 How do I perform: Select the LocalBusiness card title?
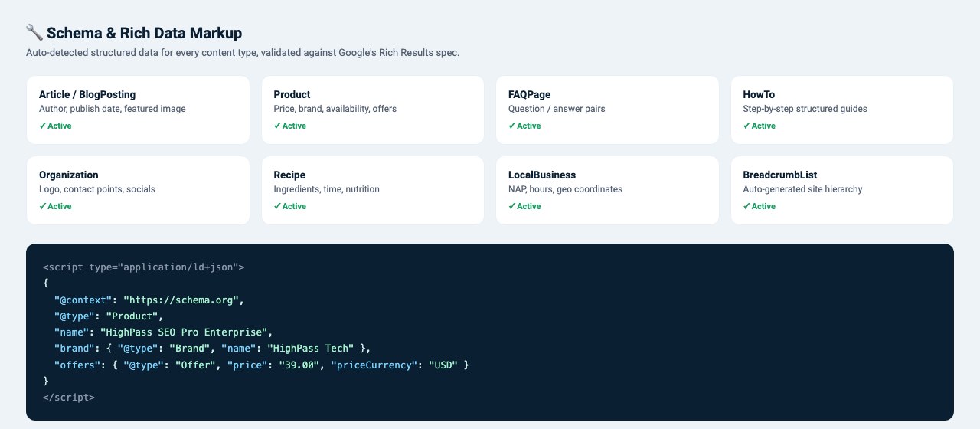tap(542, 175)
